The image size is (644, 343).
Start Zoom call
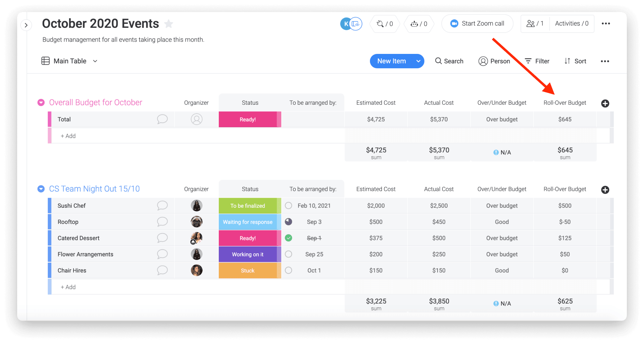(x=477, y=24)
